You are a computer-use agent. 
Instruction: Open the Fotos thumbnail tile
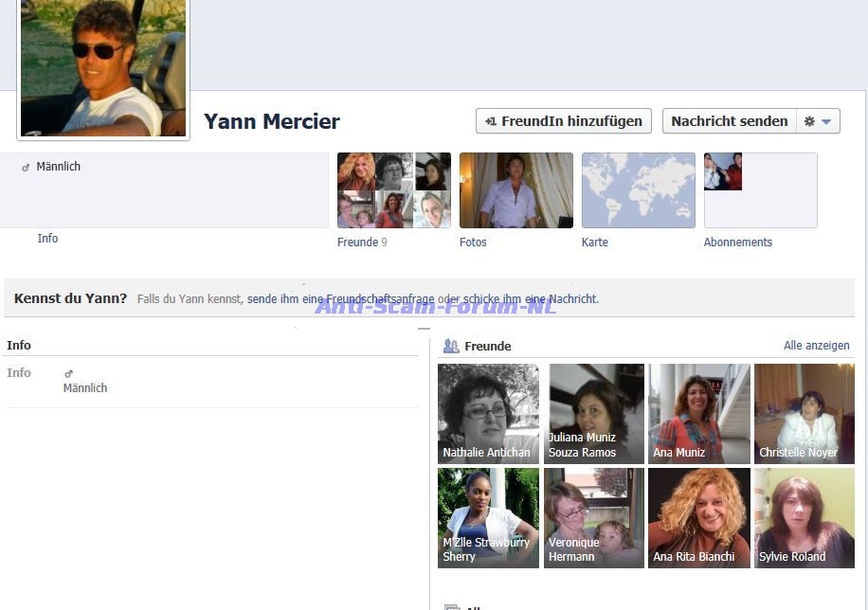tap(515, 190)
